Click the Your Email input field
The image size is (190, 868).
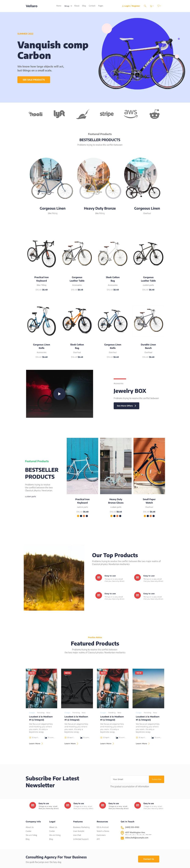tap(129, 779)
